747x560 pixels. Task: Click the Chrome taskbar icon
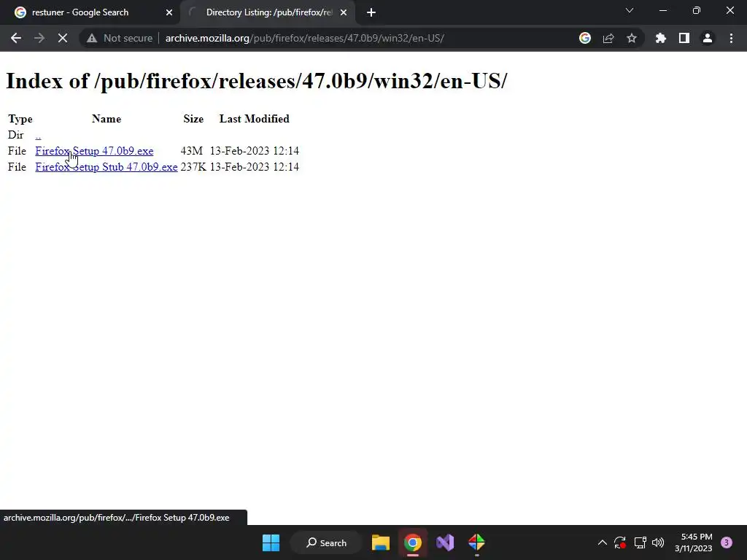click(413, 542)
